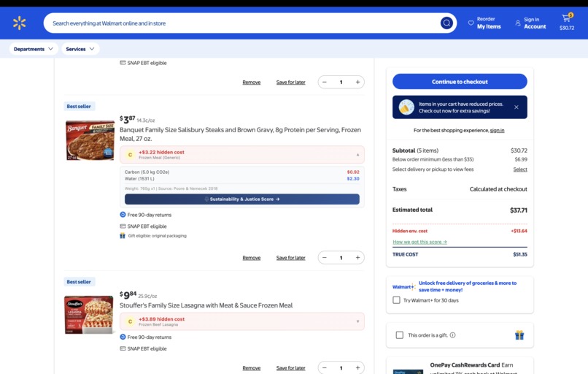Viewport: 588px width, 374px height.
Task: Click the Reorder My Items heart icon
Action: coord(471,23)
